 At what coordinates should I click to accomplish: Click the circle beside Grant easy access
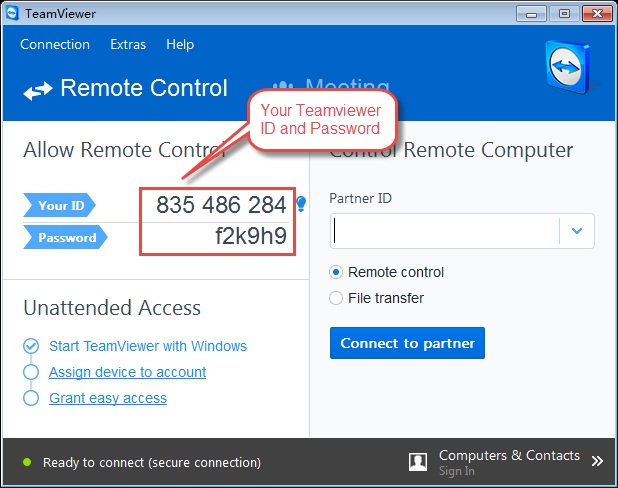(x=31, y=398)
